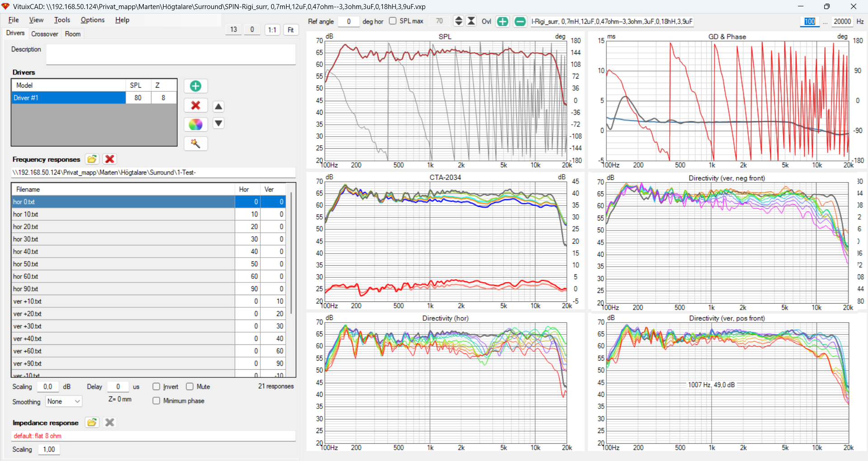The width and height of the screenshot is (868, 461).
Task: Click the Description text field
Action: 171,54
